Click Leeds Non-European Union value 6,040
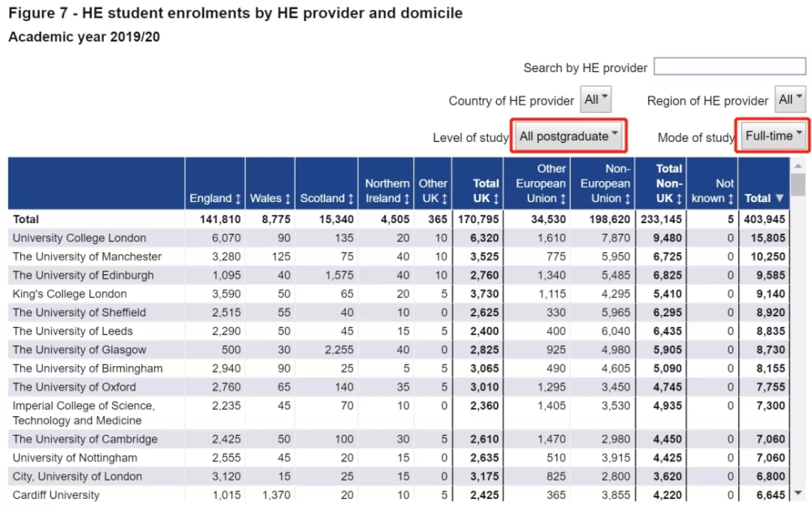 tap(615, 331)
